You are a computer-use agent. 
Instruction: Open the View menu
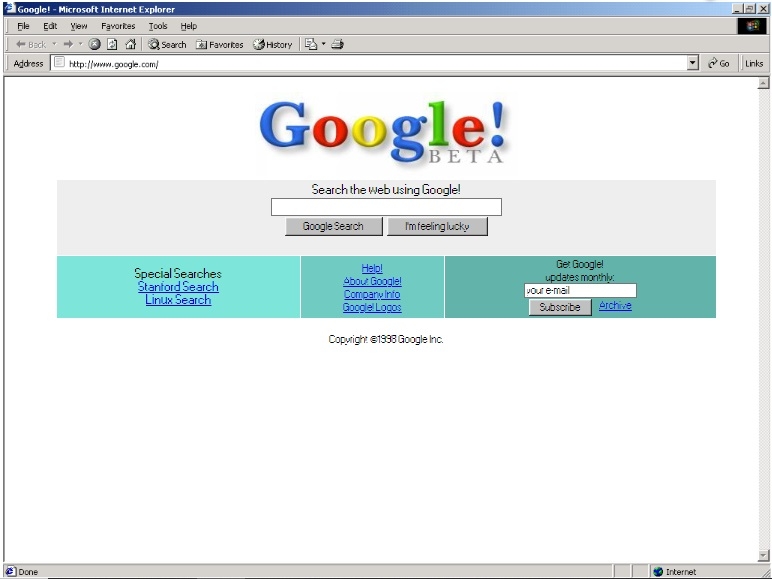tap(78, 26)
